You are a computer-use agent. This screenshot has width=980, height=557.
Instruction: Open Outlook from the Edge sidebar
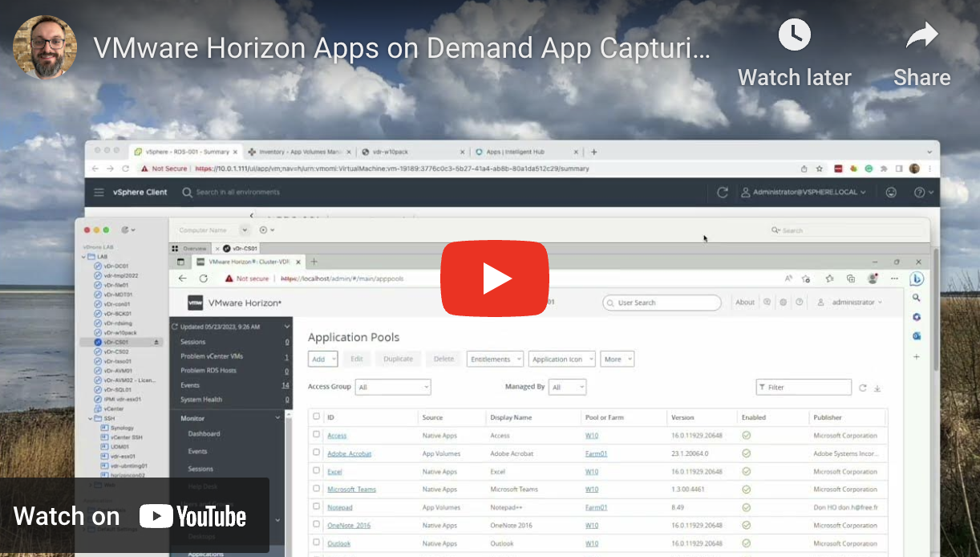point(917,335)
